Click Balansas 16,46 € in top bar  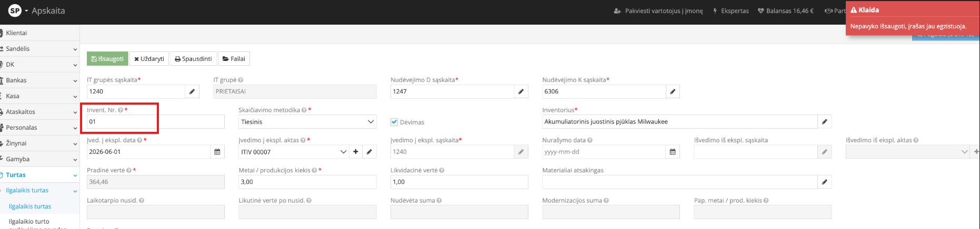click(x=785, y=11)
